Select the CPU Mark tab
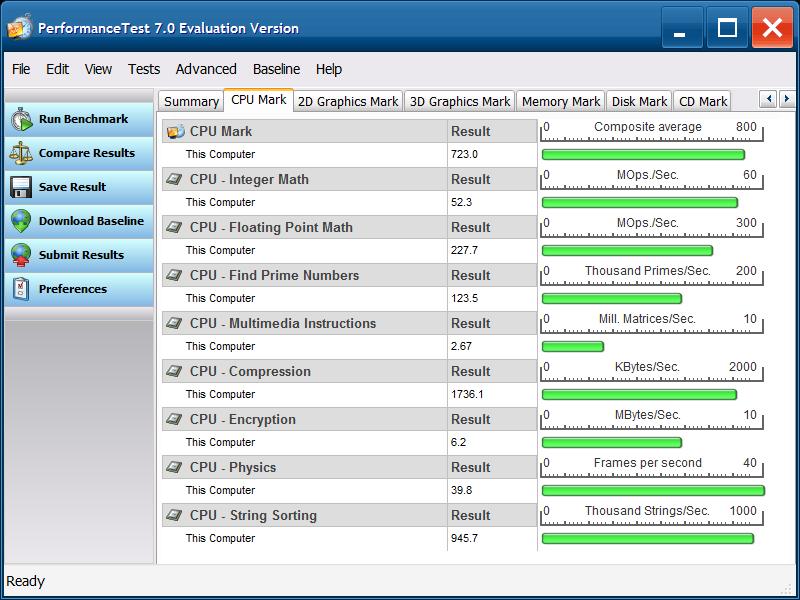This screenshot has height=600, width=800. point(259,100)
